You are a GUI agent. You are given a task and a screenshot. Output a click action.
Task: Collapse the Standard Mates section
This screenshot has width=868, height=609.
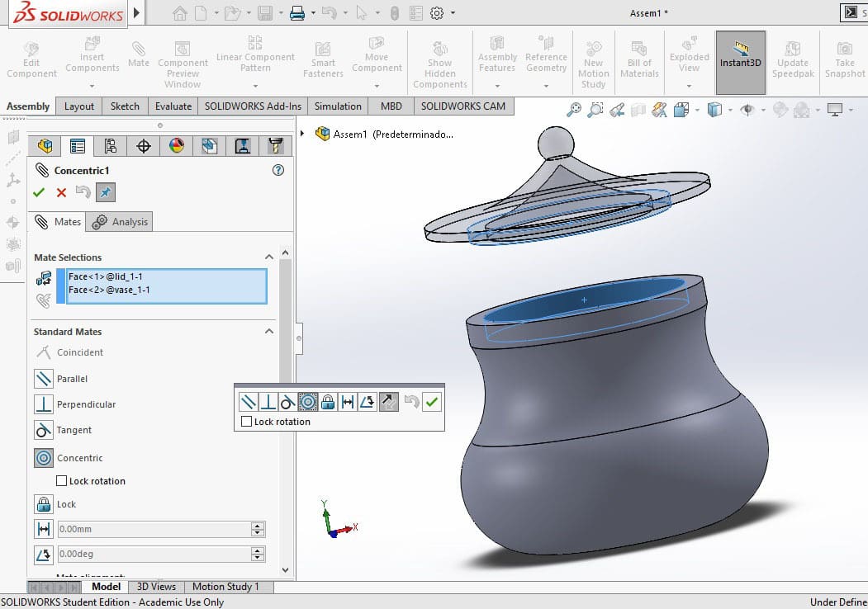(x=269, y=331)
